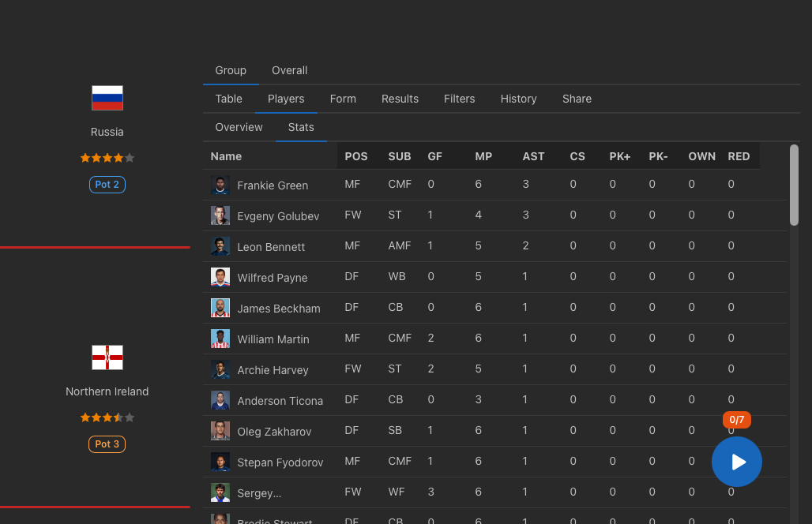Sort players by AST column header
This screenshot has width=812, height=524.
(x=533, y=156)
